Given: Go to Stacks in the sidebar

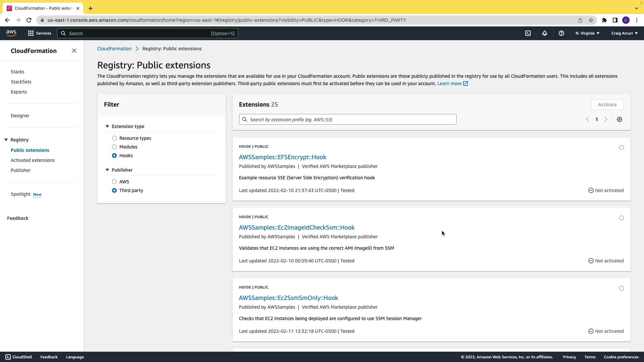Looking at the screenshot, I should (x=17, y=72).
